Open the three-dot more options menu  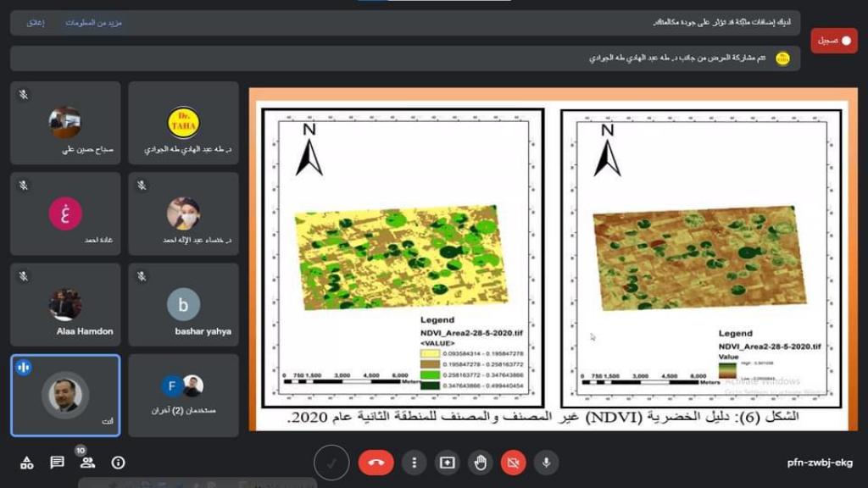414,463
